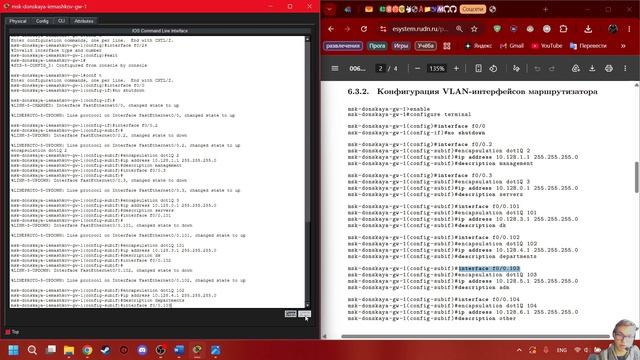
Task: Print the PDF document
Action: 609,68
